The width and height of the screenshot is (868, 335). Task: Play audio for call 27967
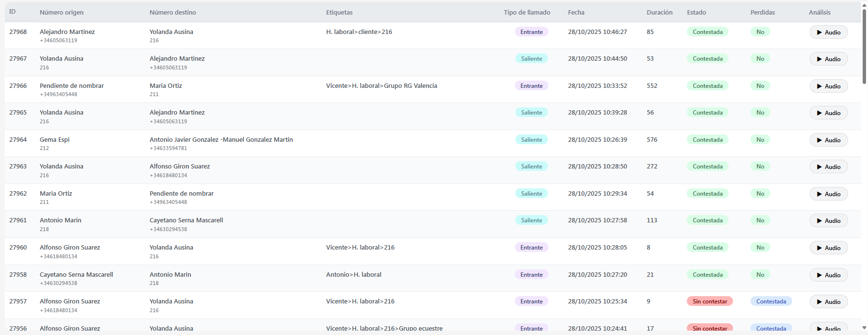[x=828, y=59]
